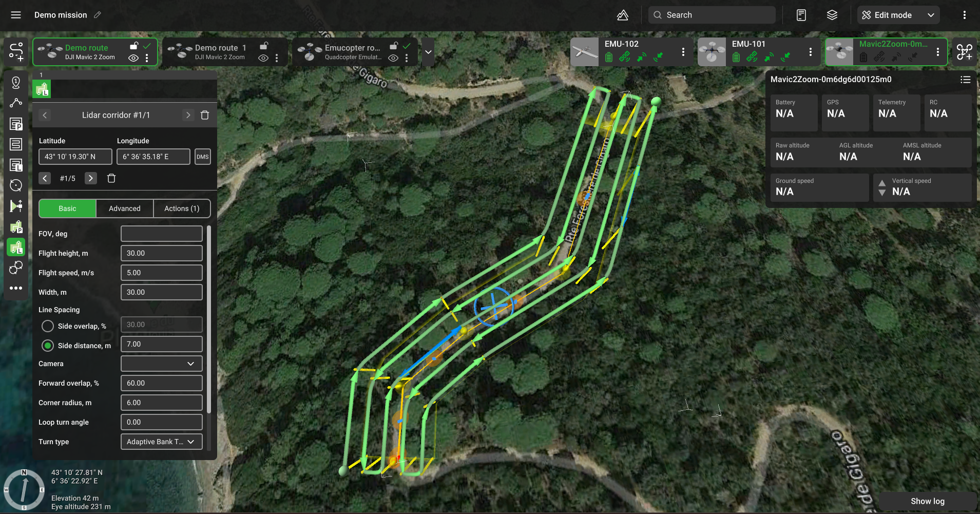Viewport: 980px width, 514px height.
Task: Click the add vehicle icon
Action: coord(964,52)
